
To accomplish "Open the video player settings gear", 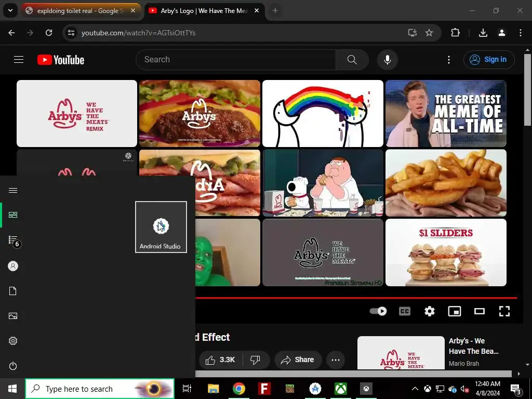I will [430, 311].
